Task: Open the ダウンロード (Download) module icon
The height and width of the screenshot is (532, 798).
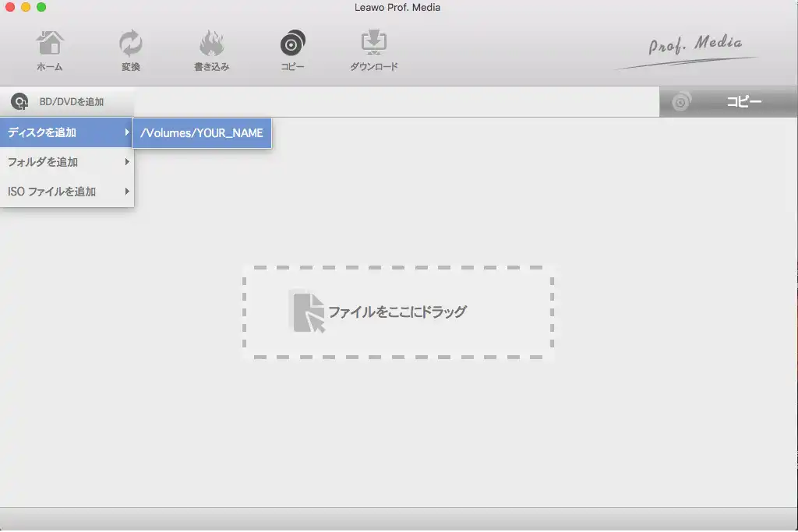Action: pyautogui.click(x=375, y=43)
